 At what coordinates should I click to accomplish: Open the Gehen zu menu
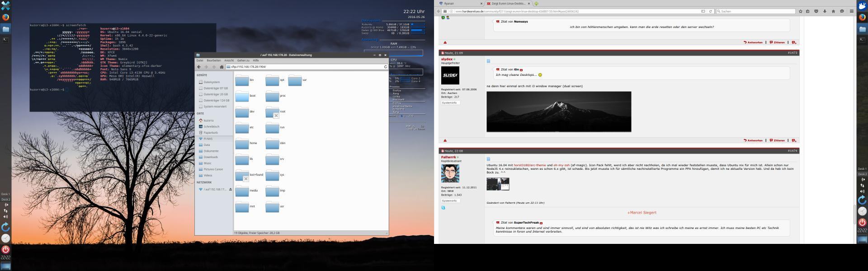pyautogui.click(x=243, y=61)
